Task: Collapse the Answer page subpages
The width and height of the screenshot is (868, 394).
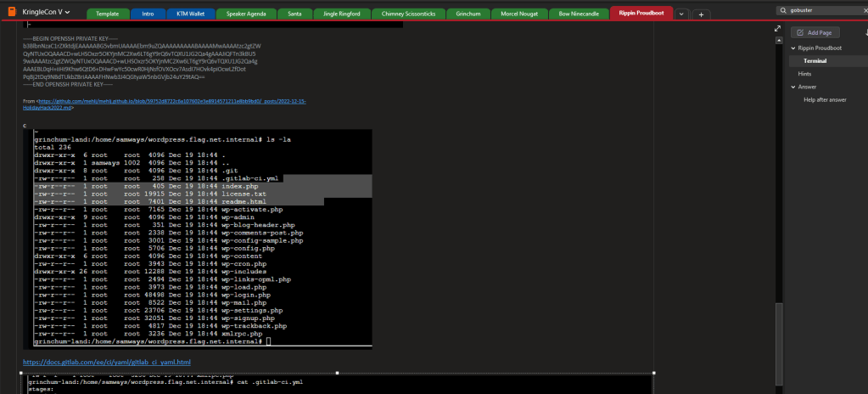Action: (x=792, y=87)
